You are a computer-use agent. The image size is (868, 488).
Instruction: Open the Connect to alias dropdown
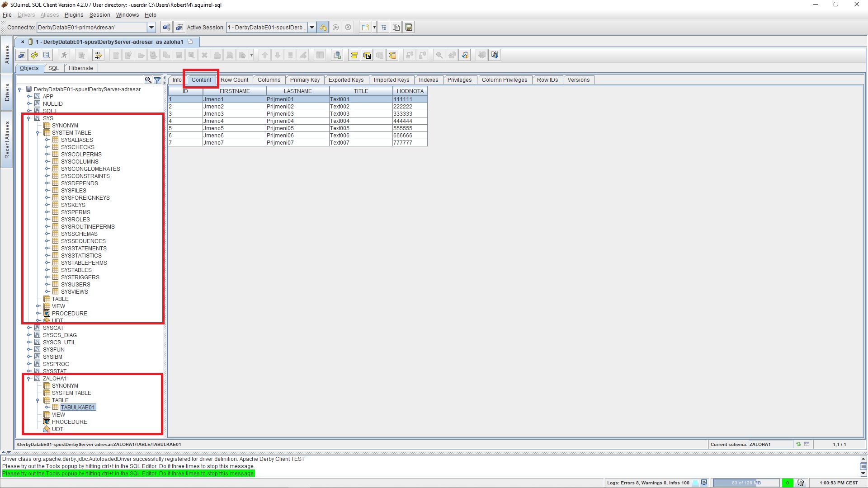pos(151,28)
